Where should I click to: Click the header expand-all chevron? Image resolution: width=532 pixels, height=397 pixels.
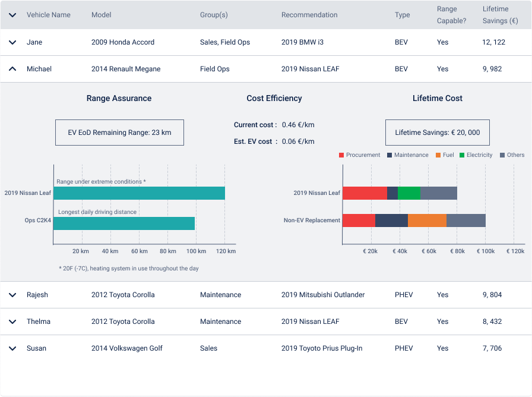coord(12,15)
